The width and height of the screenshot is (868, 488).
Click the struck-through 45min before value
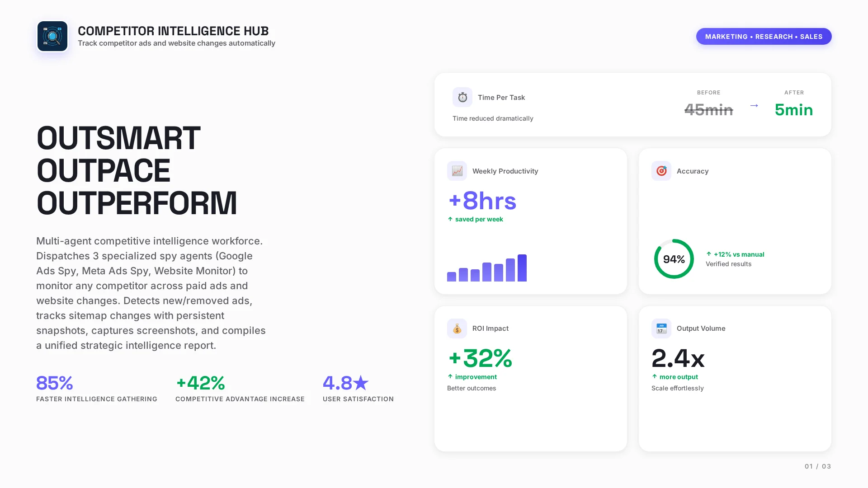(x=708, y=110)
